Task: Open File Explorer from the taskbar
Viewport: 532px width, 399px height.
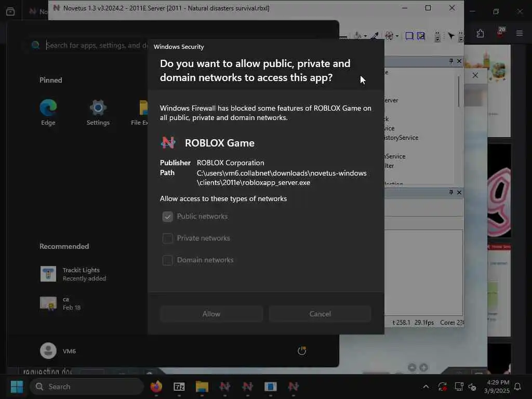Action: click(202, 387)
